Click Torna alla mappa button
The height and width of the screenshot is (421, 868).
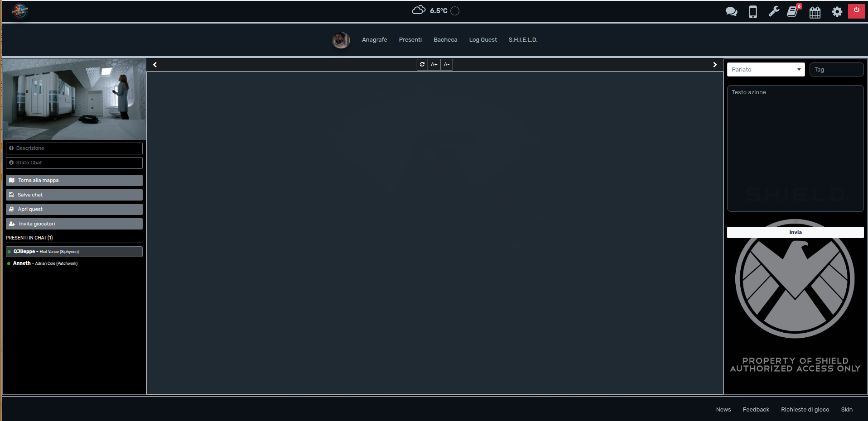74,180
